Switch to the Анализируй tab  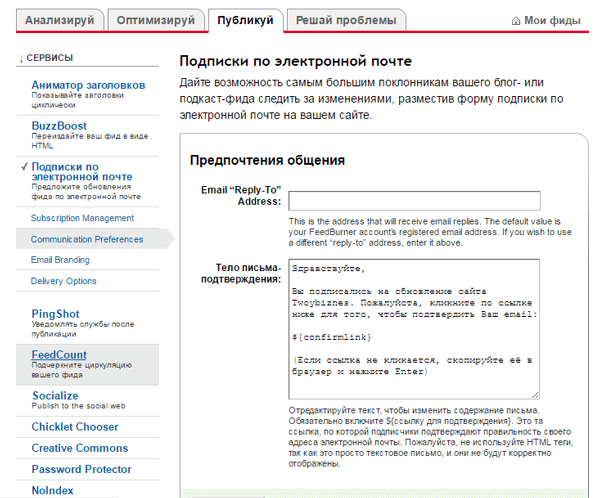click(60, 20)
